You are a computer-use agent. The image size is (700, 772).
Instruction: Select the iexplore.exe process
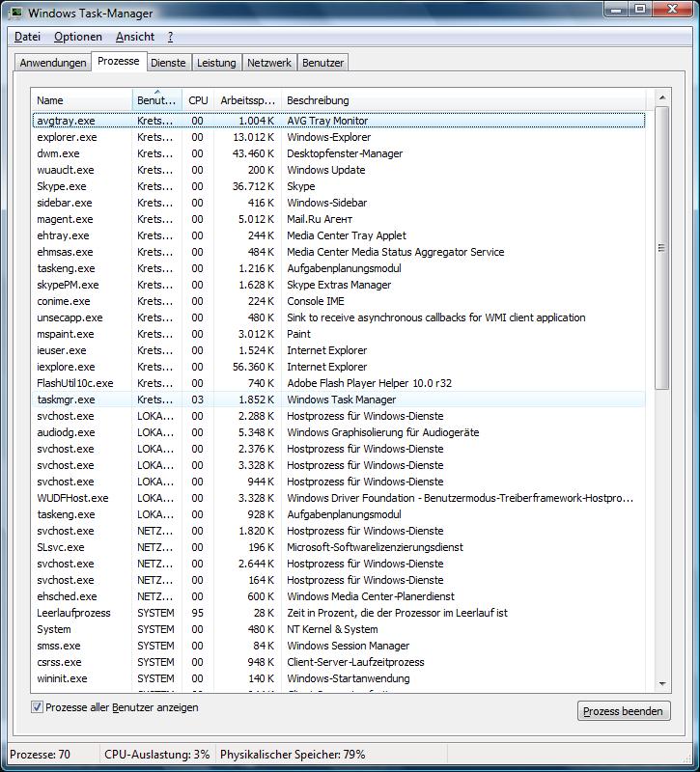[339, 367]
